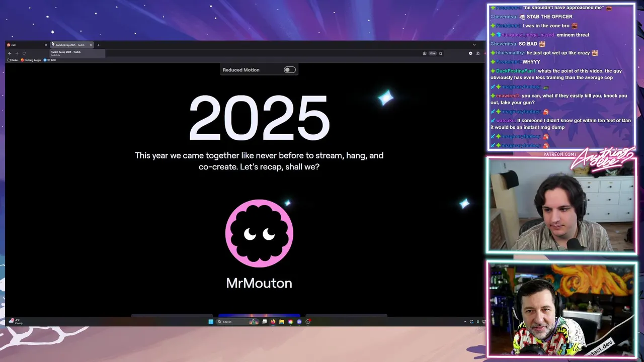Open the rightmost pinned taskbar app
Viewport: 644px width, 362px height.
308,322
